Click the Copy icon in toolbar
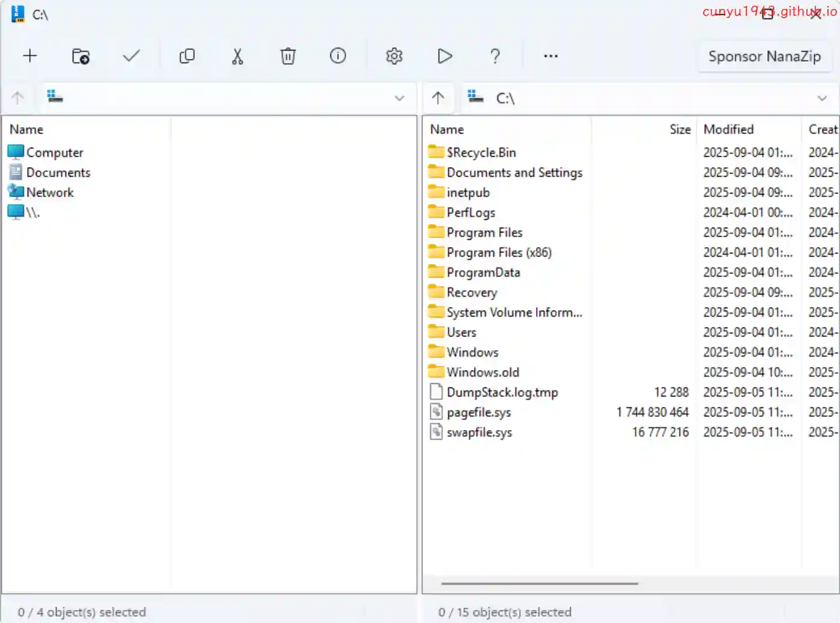Screen dimensions: 840x623 coord(187,56)
